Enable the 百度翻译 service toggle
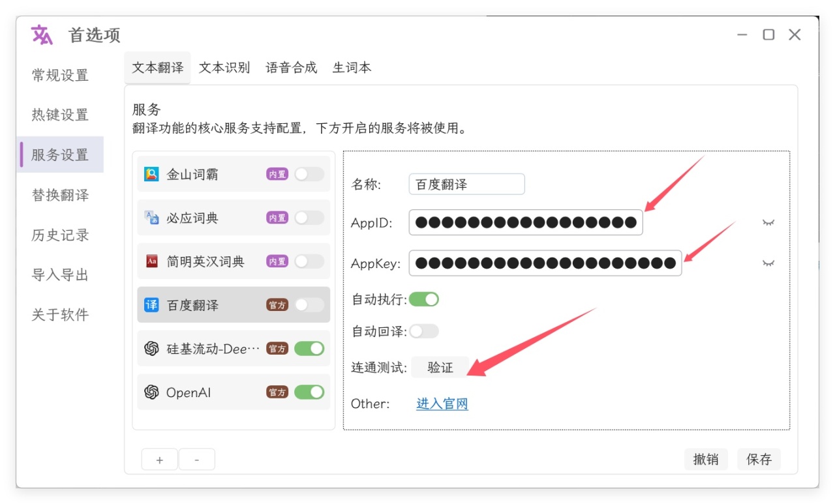The height and width of the screenshot is (504, 835). click(309, 305)
